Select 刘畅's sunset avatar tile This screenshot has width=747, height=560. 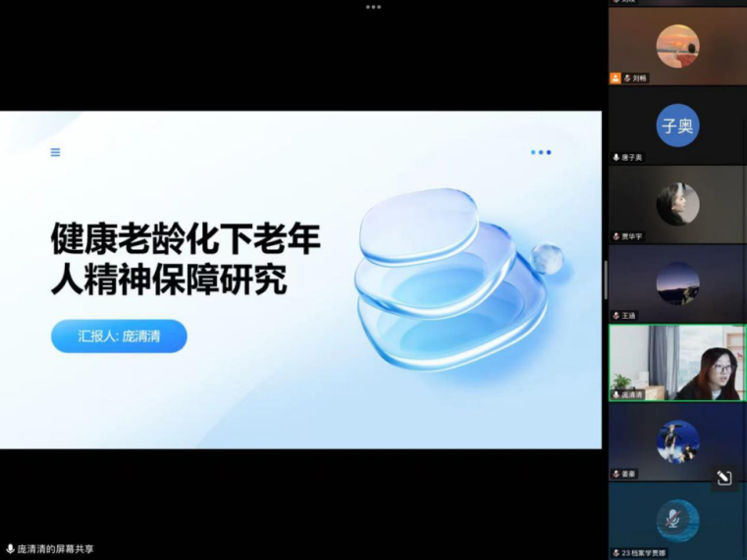tap(677, 45)
